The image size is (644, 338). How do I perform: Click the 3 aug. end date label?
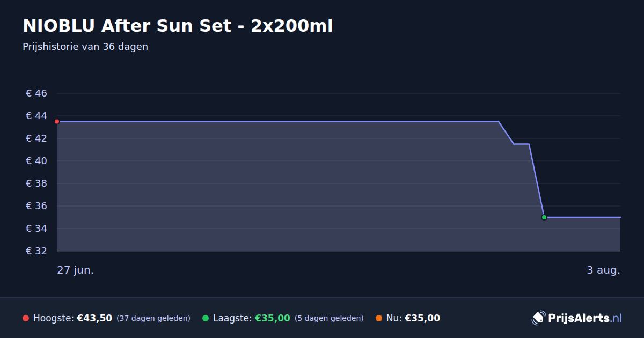point(603,270)
